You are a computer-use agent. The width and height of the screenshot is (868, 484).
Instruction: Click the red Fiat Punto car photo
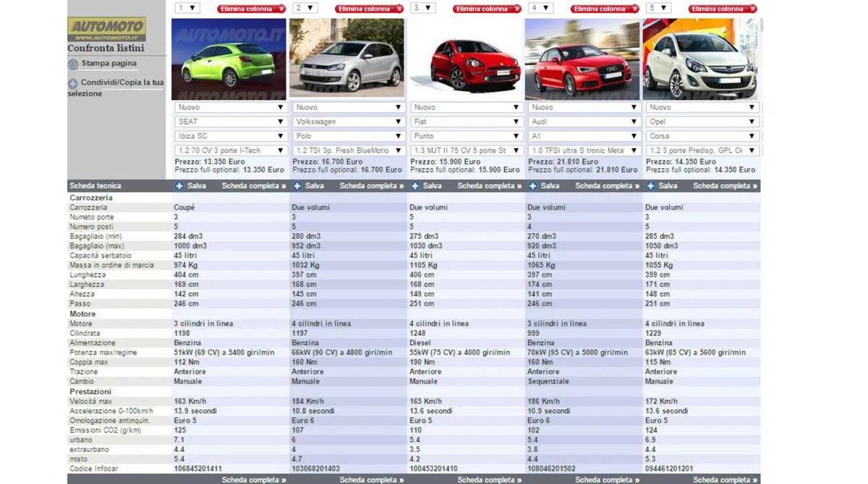[x=465, y=58]
